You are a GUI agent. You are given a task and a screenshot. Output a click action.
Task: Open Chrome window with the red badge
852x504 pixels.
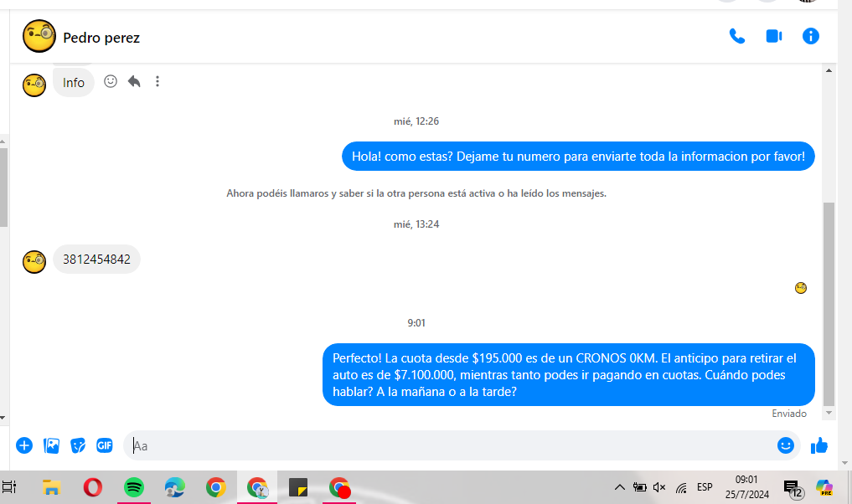pyautogui.click(x=339, y=487)
